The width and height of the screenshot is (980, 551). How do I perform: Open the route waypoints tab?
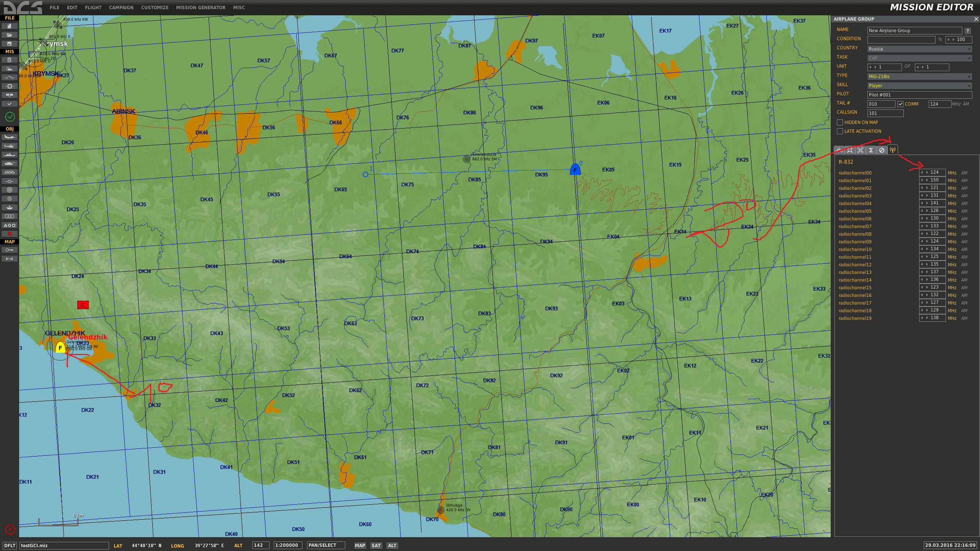tap(839, 150)
